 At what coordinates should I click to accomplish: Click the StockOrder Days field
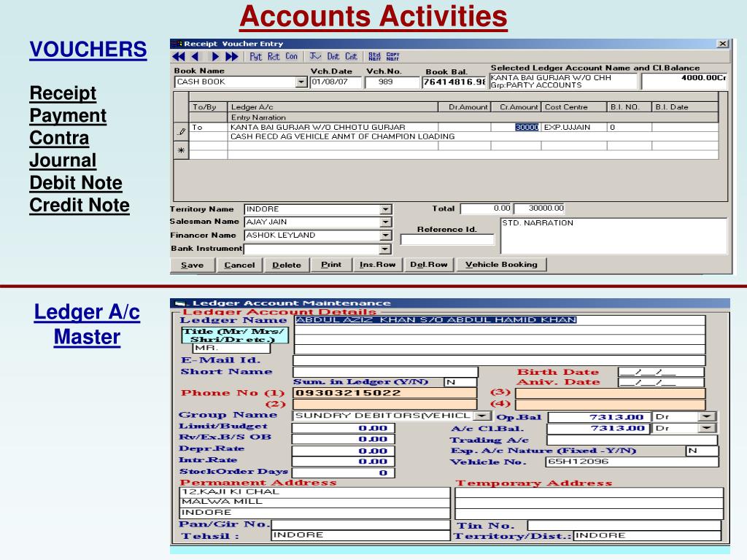pos(343,472)
